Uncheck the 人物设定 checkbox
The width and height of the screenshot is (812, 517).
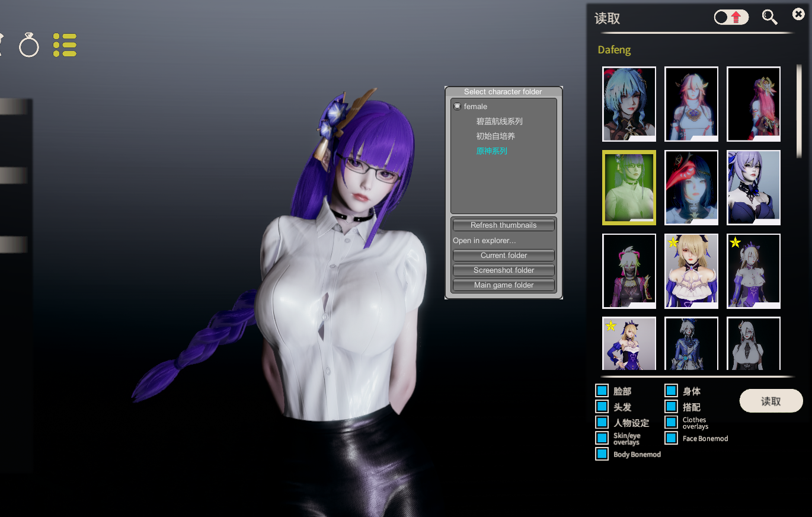[602, 422]
